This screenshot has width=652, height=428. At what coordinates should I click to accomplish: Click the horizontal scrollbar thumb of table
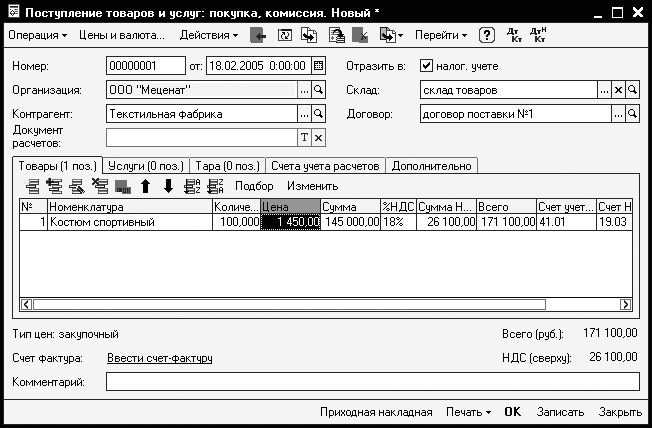tap(289, 304)
